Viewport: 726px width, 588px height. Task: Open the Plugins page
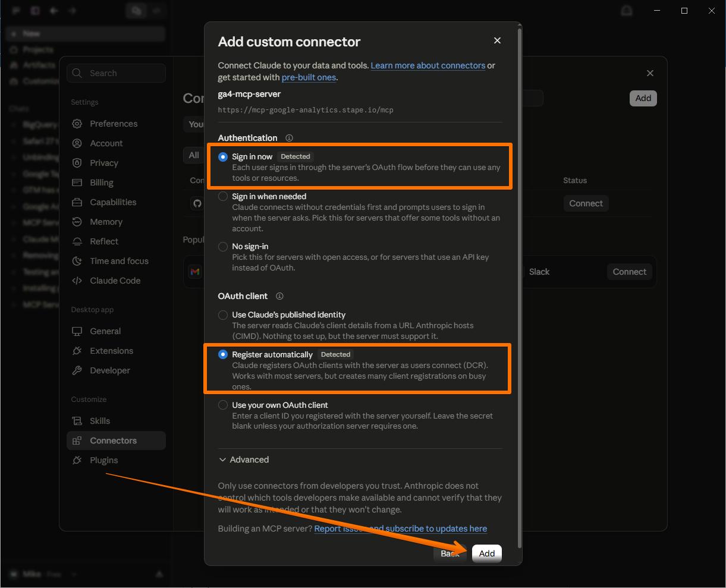117,460
